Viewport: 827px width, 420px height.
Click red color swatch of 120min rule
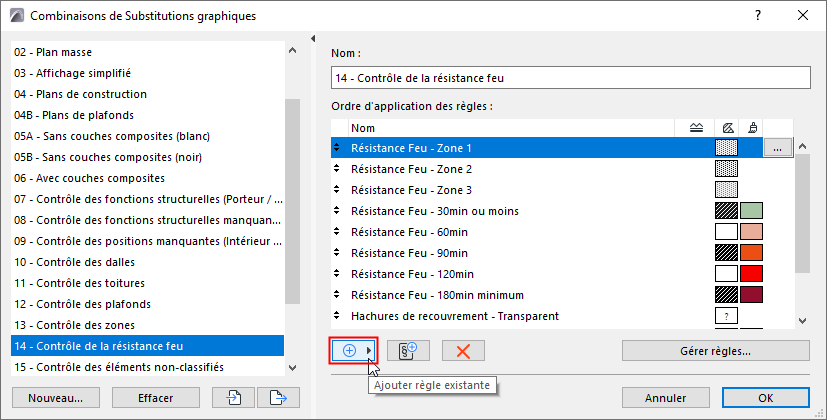751,274
